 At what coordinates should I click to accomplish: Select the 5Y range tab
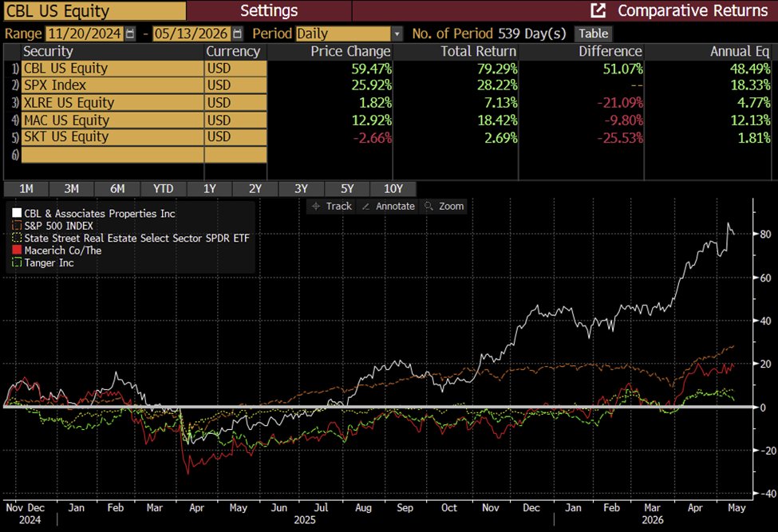pos(347,189)
